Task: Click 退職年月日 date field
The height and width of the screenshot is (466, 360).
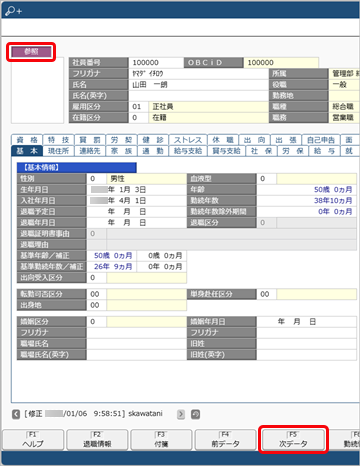Action: 136,223
